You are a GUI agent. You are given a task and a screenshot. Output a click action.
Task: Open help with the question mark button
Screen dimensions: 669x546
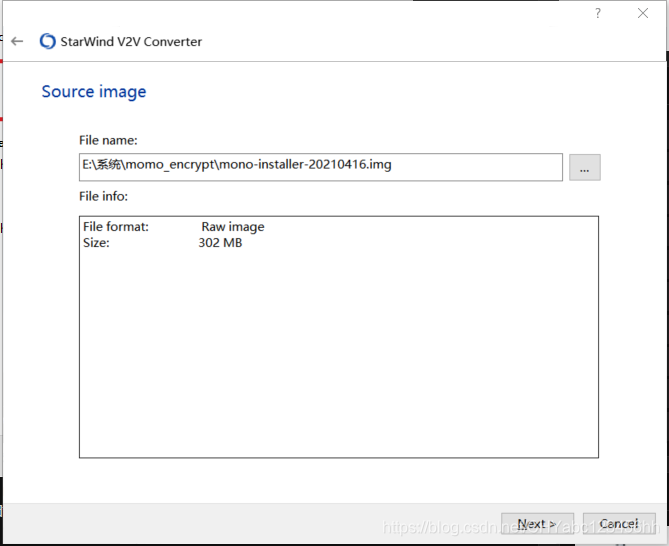pyautogui.click(x=598, y=13)
